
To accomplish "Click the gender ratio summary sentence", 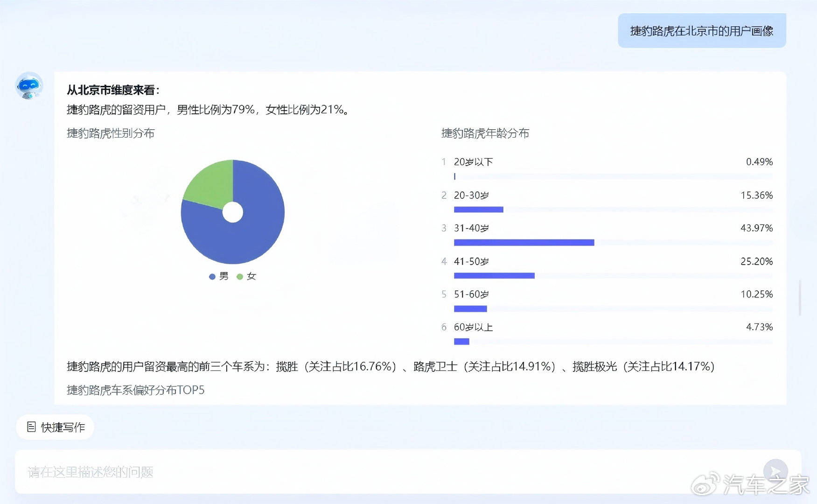I will [208, 110].
